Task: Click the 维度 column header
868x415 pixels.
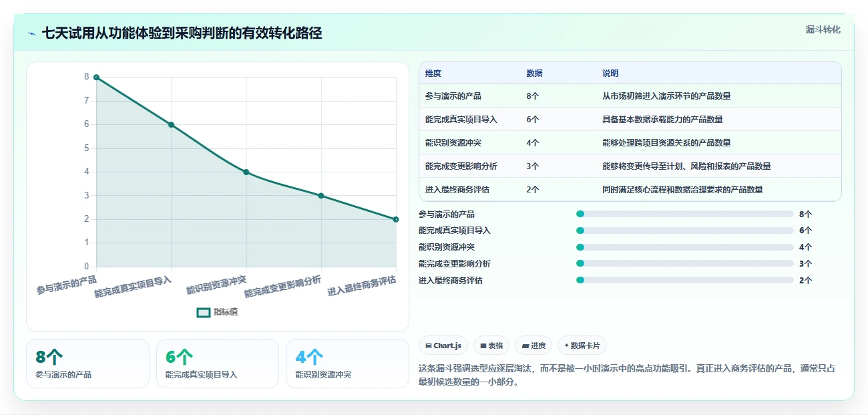Action: (x=433, y=74)
